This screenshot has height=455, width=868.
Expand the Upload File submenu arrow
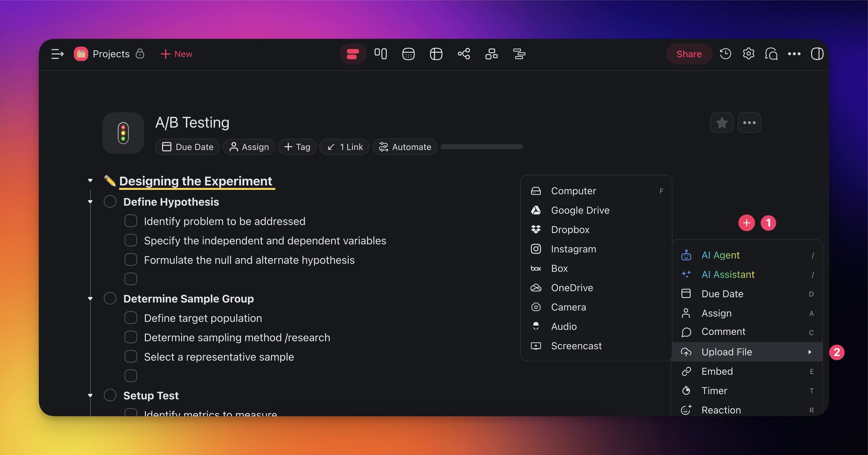[x=809, y=352]
